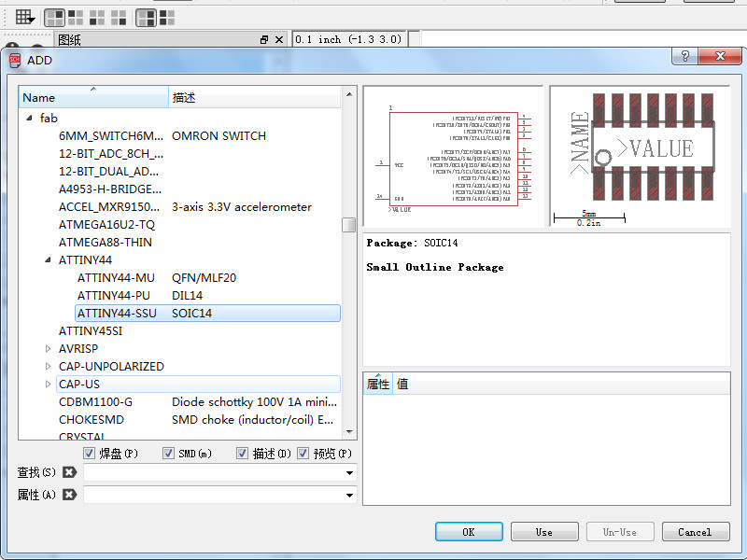Collapse the fab library node
This screenshot has height=560, width=747.
click(30, 118)
